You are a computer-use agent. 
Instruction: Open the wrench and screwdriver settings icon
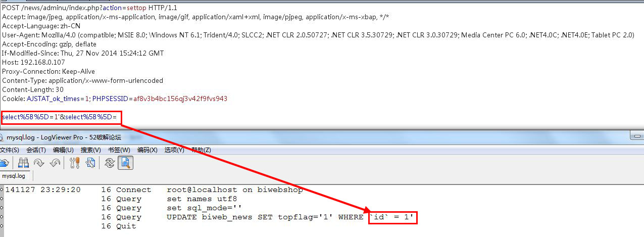tap(75, 162)
